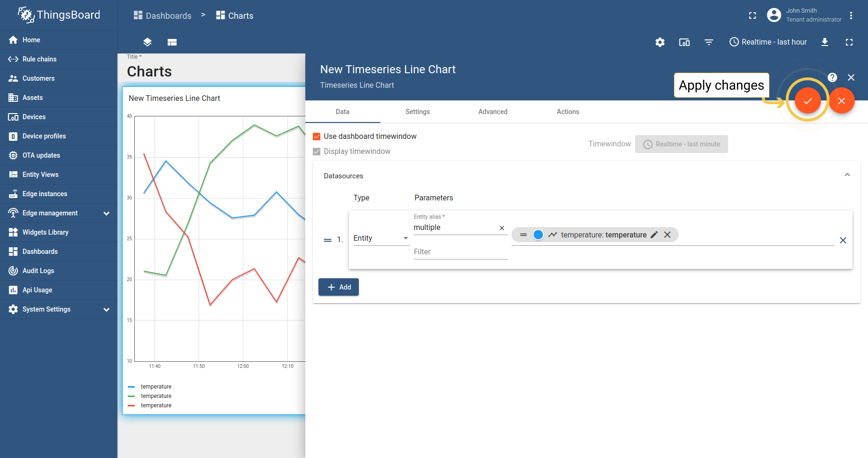The width and height of the screenshot is (868, 458).
Task: Edit the temperature data key pencil icon
Action: (x=654, y=235)
